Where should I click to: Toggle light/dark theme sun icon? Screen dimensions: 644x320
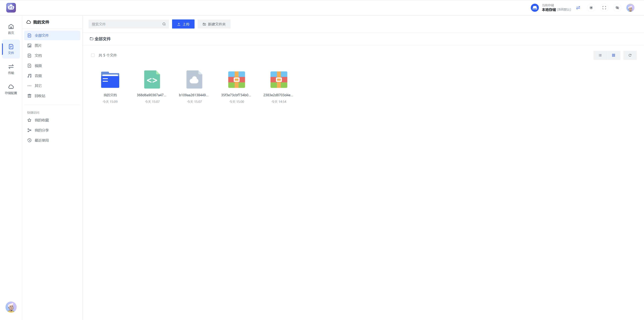coord(591,8)
